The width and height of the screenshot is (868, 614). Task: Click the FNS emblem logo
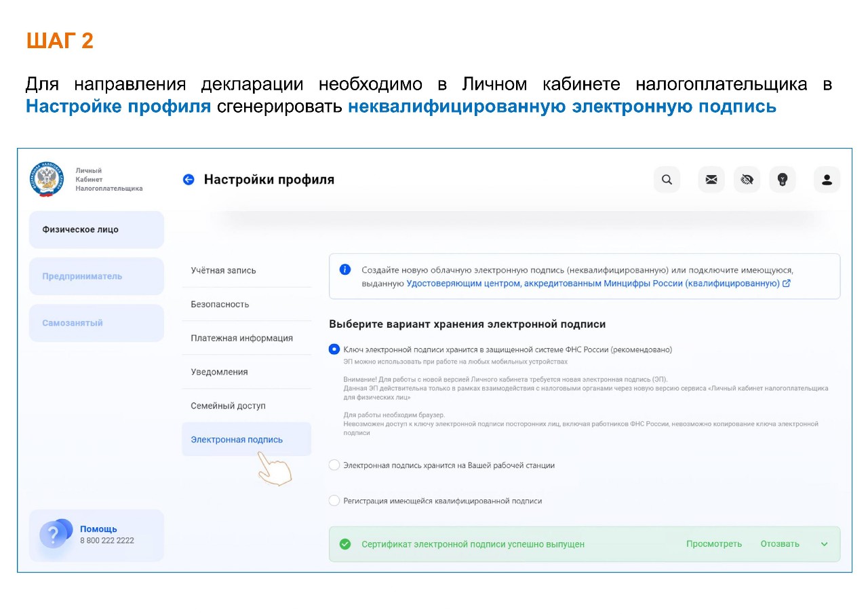pos(47,180)
